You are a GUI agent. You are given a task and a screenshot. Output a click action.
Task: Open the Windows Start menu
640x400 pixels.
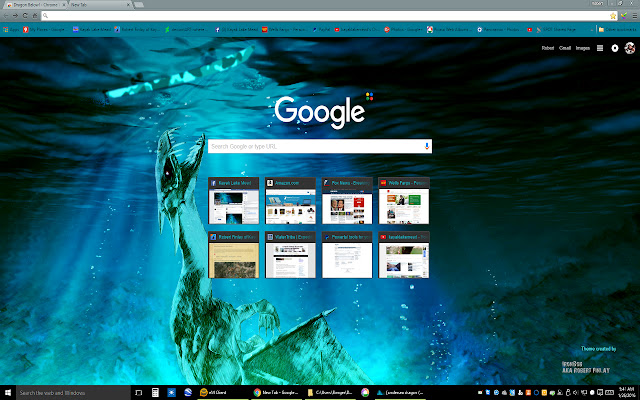[x=8, y=393]
